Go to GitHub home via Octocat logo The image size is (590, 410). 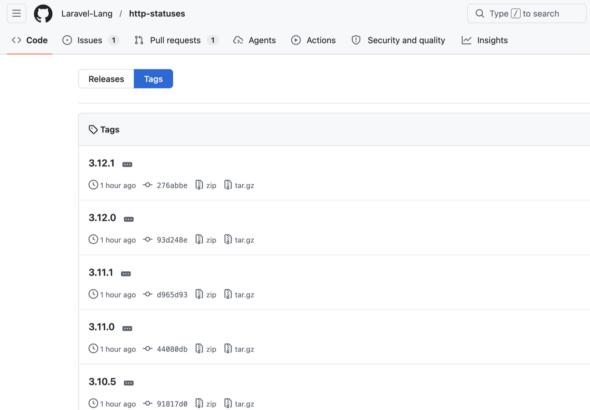click(x=43, y=14)
